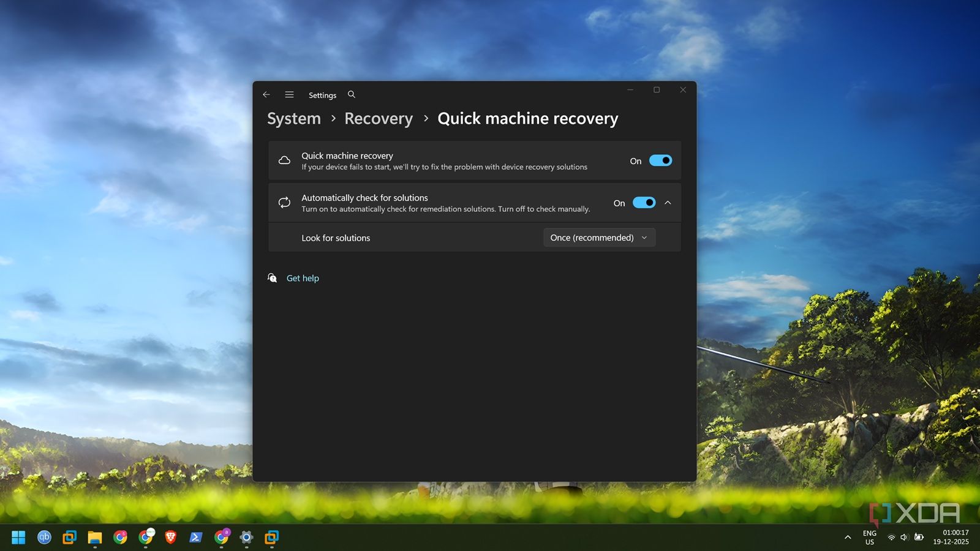This screenshot has height=551, width=980.
Task: Maximize the Settings window
Action: point(657,90)
